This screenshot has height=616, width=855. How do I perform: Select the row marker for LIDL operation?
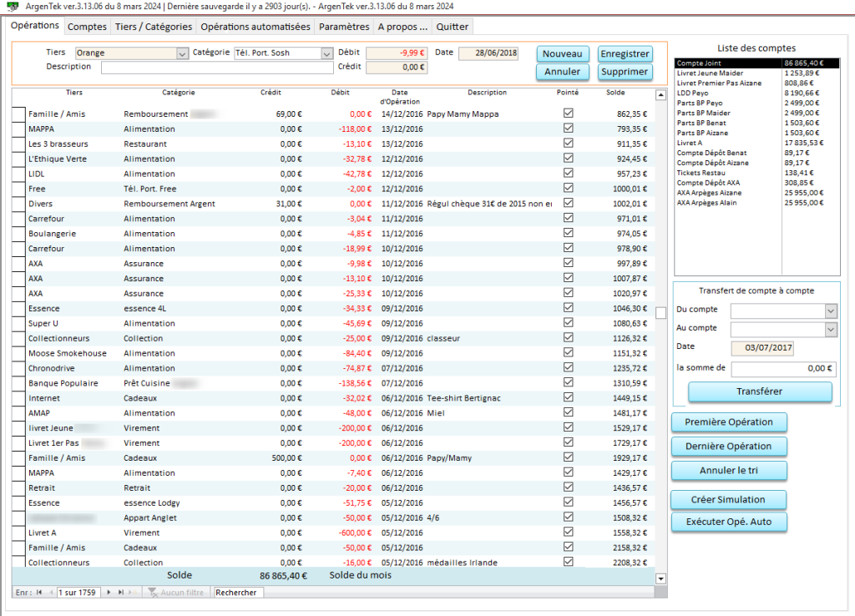pos(18,174)
